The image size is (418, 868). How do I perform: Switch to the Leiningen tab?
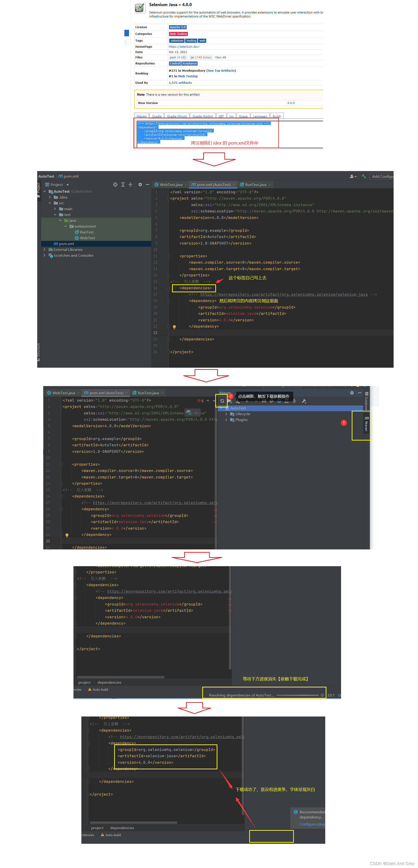[260, 116]
